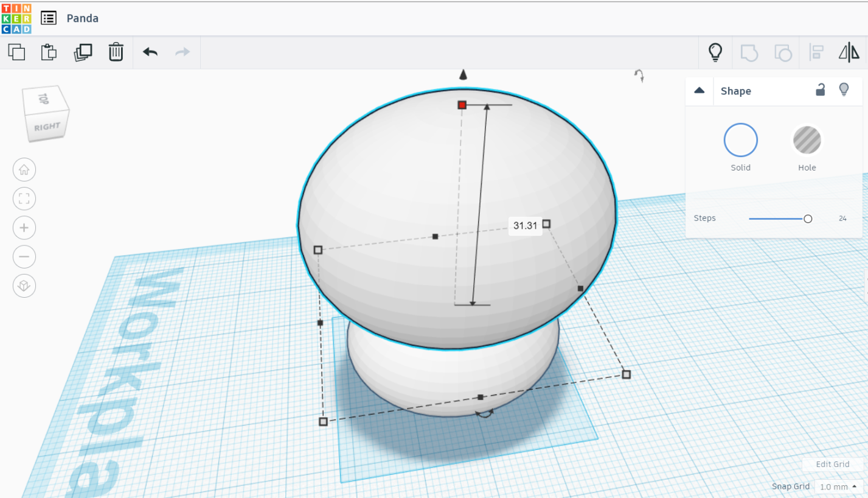
Task: Adjust the Steps slider handle
Action: click(x=808, y=219)
